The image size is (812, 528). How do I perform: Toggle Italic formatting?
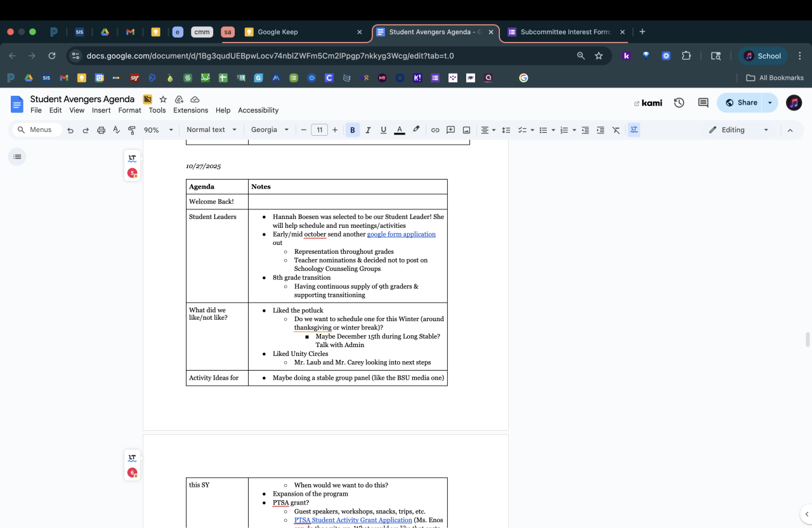click(368, 130)
